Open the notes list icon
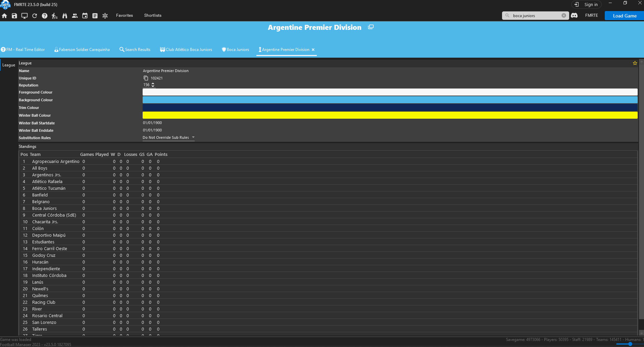644x347 pixels. tap(95, 16)
